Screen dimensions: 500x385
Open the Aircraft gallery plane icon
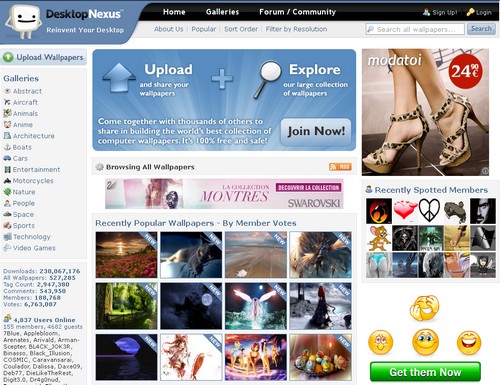[x=7, y=102]
